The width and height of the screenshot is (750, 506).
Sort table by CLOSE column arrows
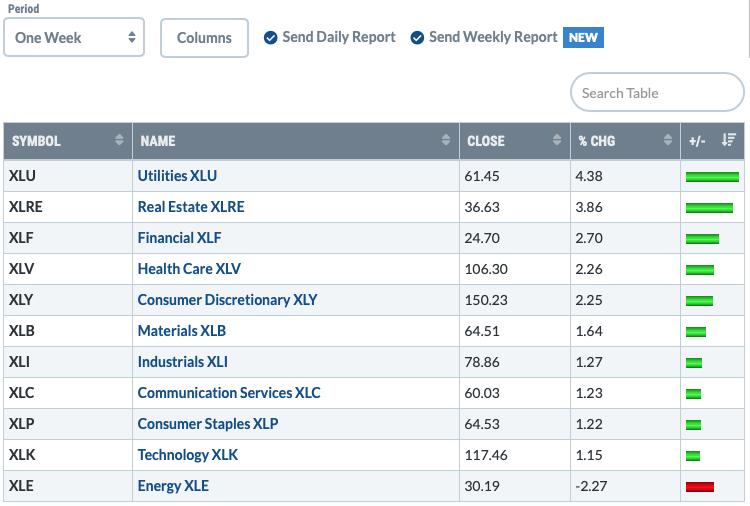coord(557,140)
